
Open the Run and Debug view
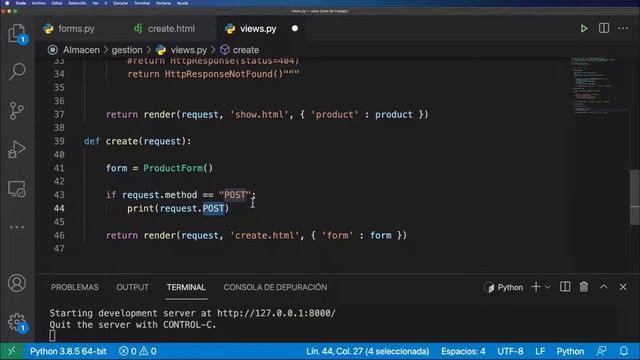(x=17, y=149)
